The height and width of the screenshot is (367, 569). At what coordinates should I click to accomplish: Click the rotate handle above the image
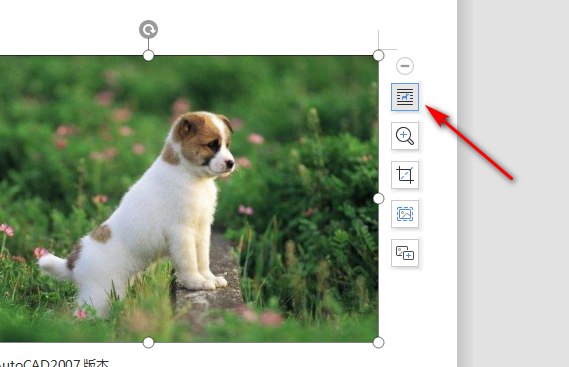(148, 29)
